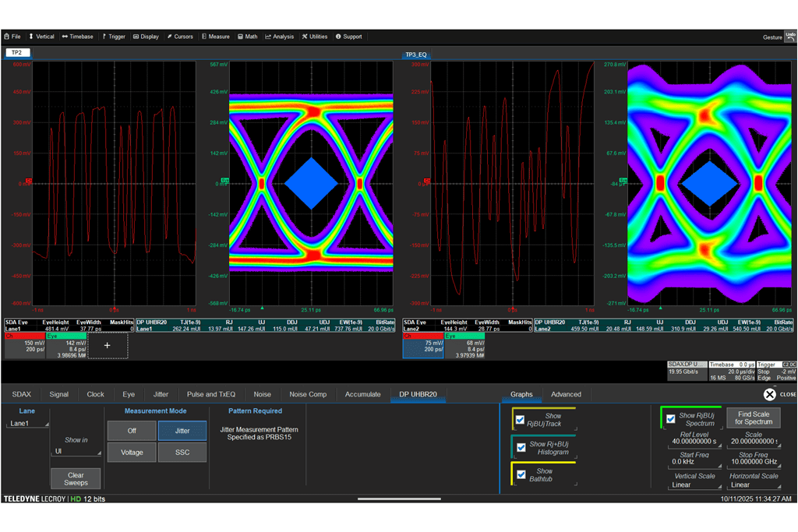The width and height of the screenshot is (798, 532).
Task: Open the Support menu with the info icon
Action: [x=348, y=37]
